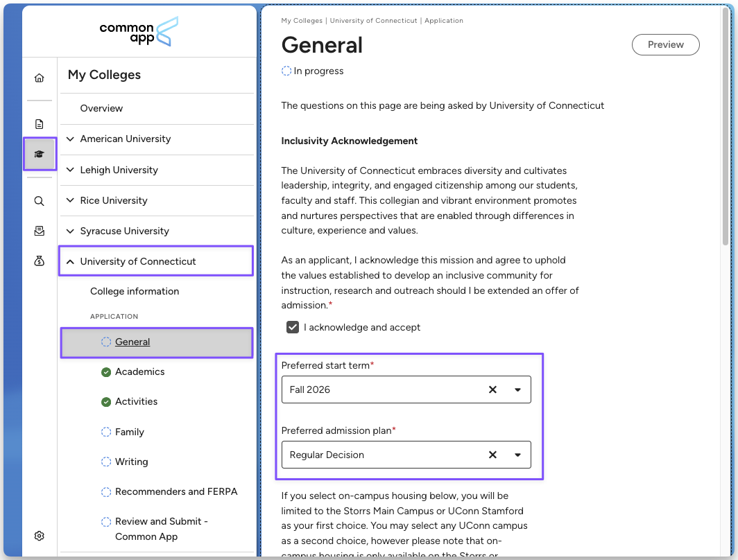Click the Recommenders and FERPA progress circle icon
Image resolution: width=738 pixels, height=560 pixels.
tap(106, 492)
